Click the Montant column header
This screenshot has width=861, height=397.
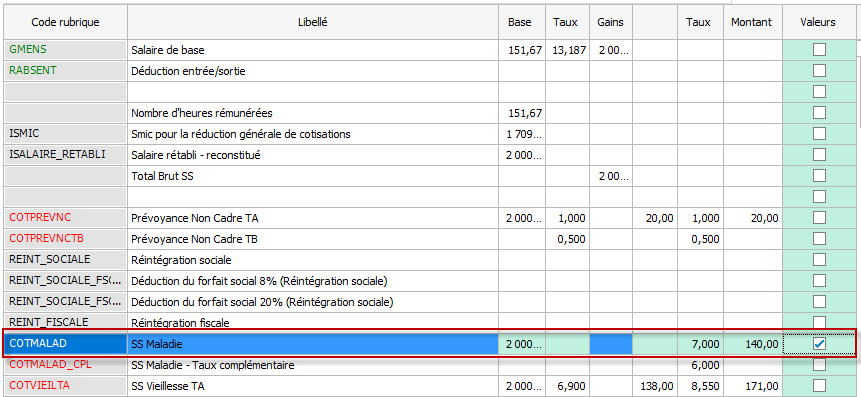752,23
